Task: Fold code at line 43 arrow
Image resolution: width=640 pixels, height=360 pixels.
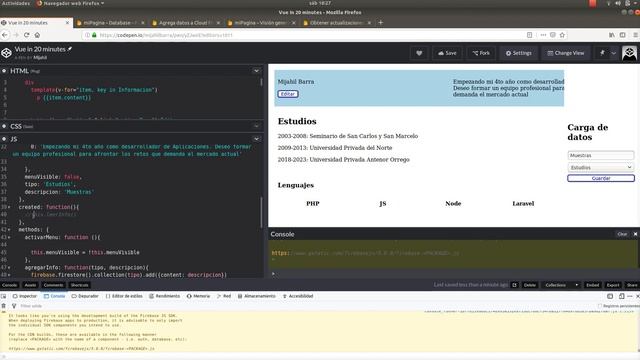Action: pyautogui.click(x=10, y=238)
